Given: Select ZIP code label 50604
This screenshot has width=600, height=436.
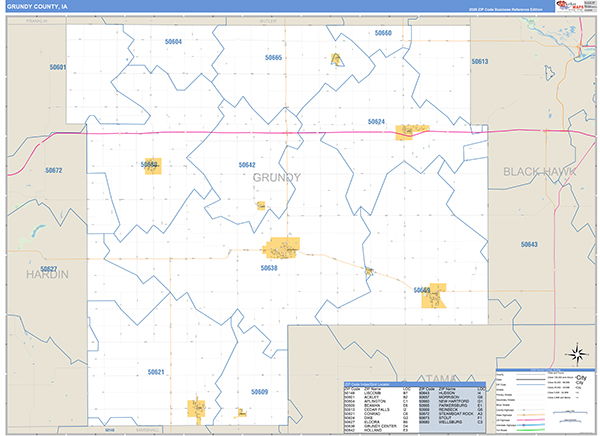Looking at the screenshot, I should [173, 41].
